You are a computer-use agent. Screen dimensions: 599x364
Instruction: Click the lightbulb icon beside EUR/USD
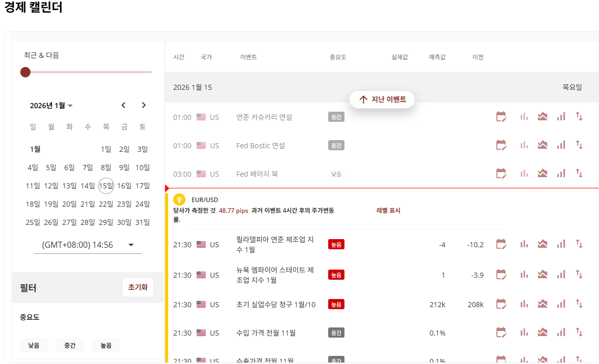[179, 200]
